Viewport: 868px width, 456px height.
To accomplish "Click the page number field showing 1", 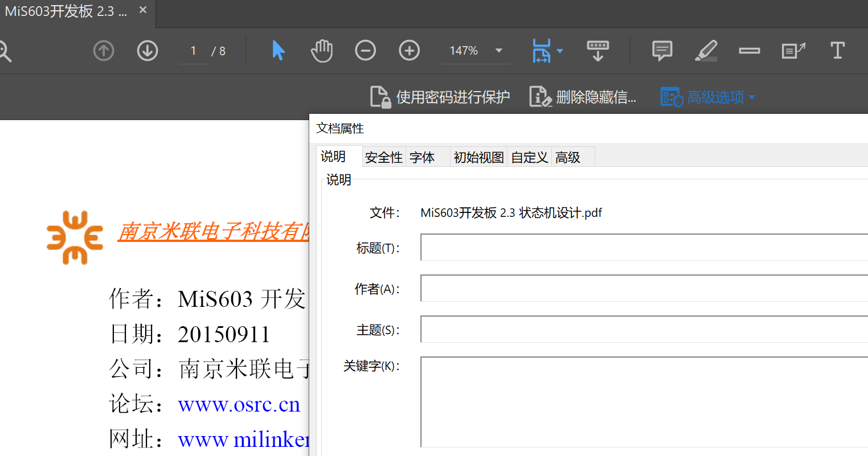I will (193, 51).
